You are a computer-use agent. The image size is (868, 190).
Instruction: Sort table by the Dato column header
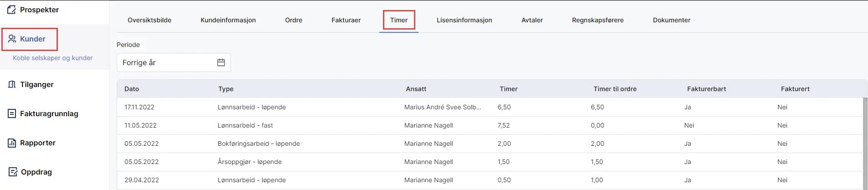click(x=132, y=89)
